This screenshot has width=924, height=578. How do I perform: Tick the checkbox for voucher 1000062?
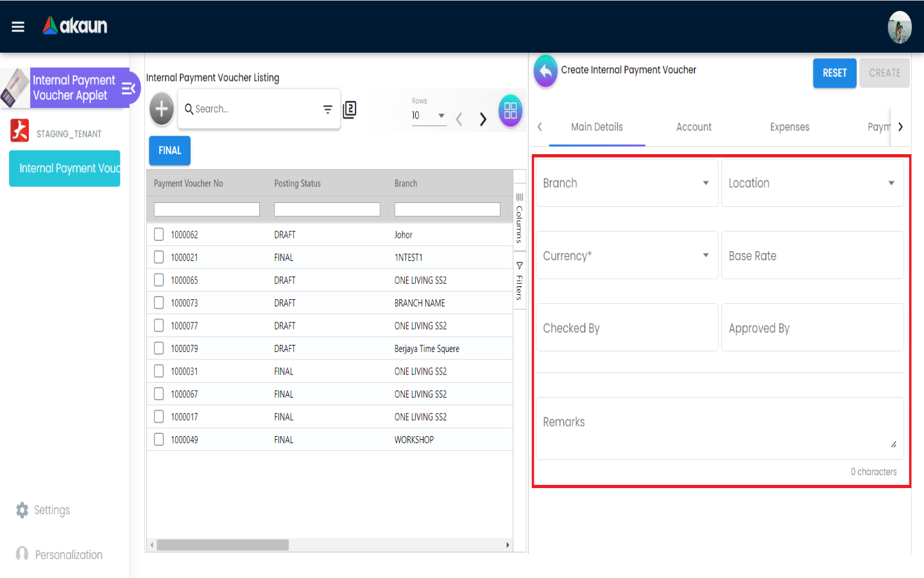pyautogui.click(x=159, y=234)
